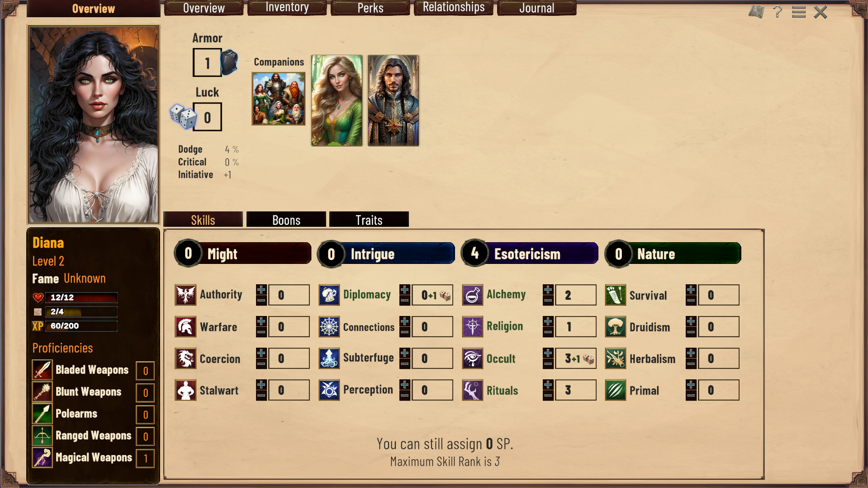Select the blonde companion portrait

(337, 100)
